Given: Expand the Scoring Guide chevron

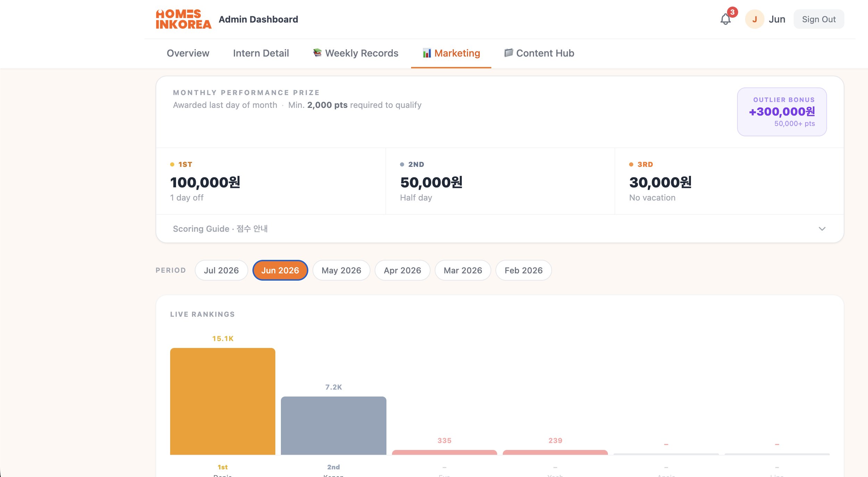Looking at the screenshot, I should (x=822, y=229).
